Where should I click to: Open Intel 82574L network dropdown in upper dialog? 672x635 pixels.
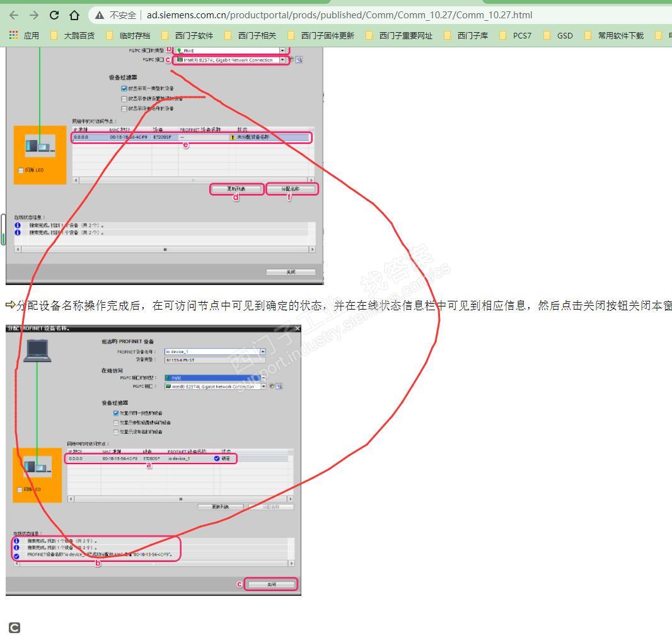[282, 60]
